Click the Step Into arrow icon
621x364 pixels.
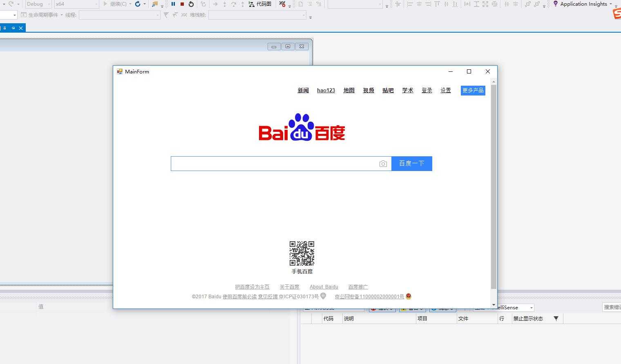(225, 4)
